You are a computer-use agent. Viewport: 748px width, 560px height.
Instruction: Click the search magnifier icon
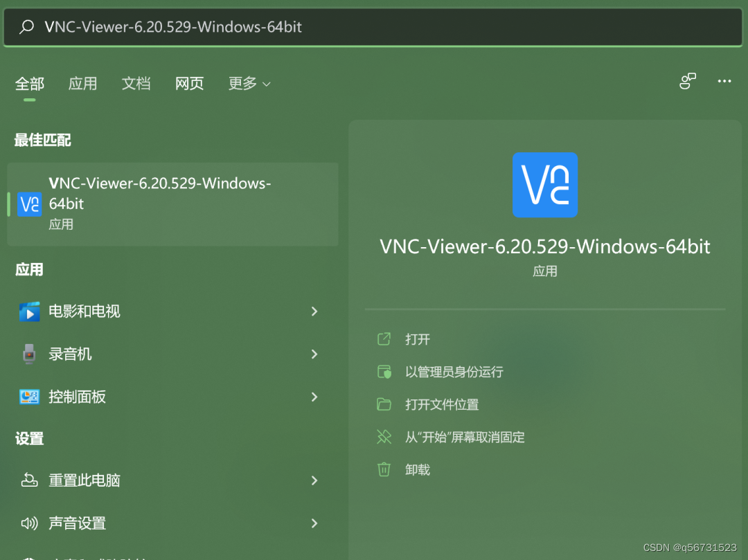(27, 27)
